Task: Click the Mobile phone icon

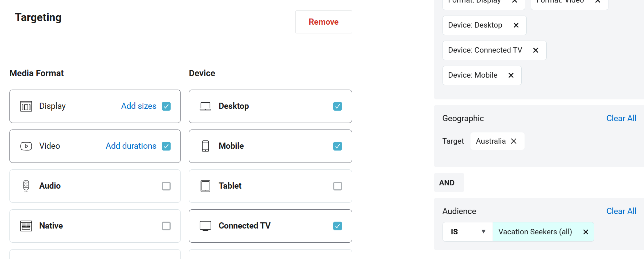Action: pos(205,146)
